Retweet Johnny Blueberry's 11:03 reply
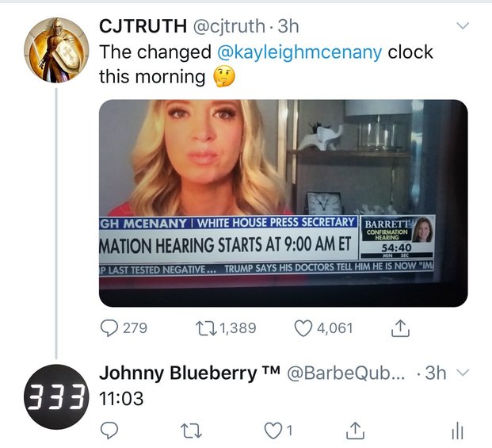The width and height of the screenshot is (492, 448). click(x=192, y=431)
